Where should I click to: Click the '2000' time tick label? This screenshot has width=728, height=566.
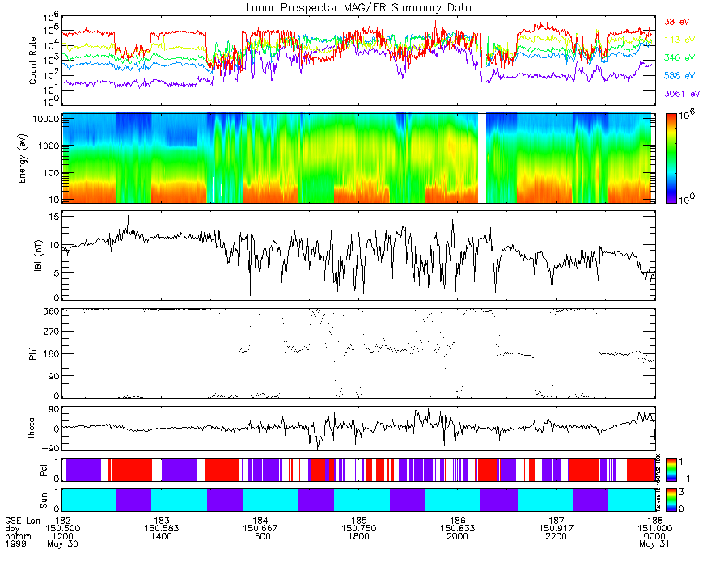(457, 536)
